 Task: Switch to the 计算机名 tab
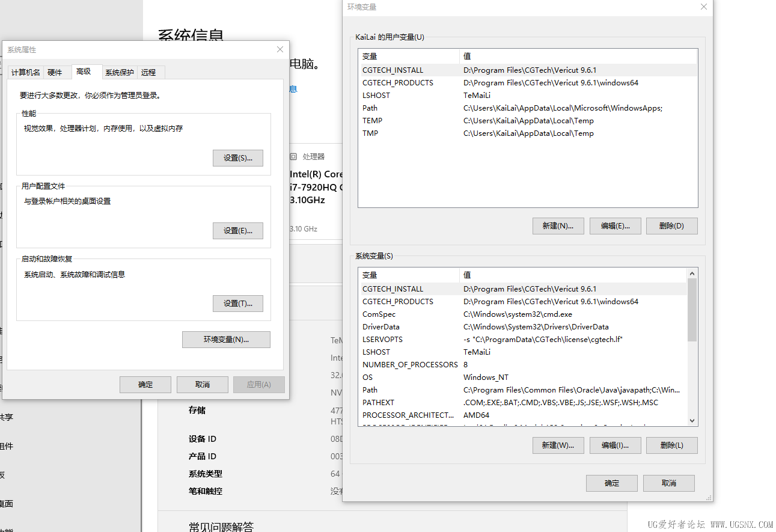coord(26,72)
